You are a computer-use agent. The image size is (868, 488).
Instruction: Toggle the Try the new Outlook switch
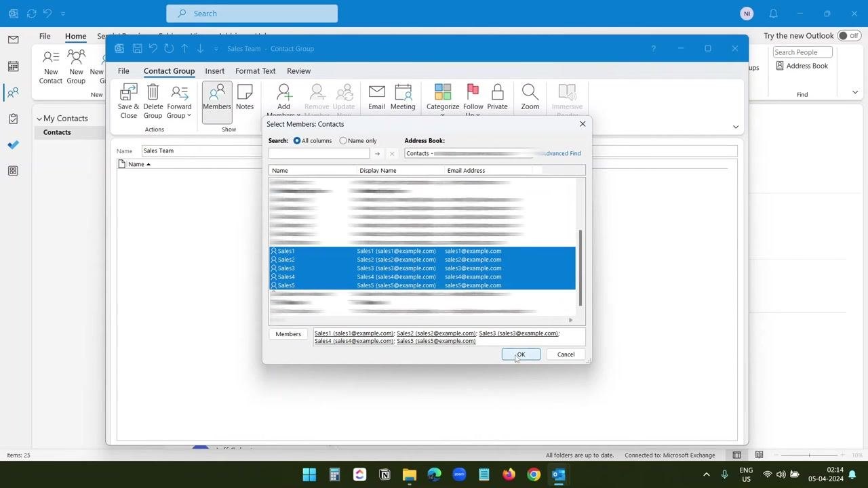(x=848, y=36)
